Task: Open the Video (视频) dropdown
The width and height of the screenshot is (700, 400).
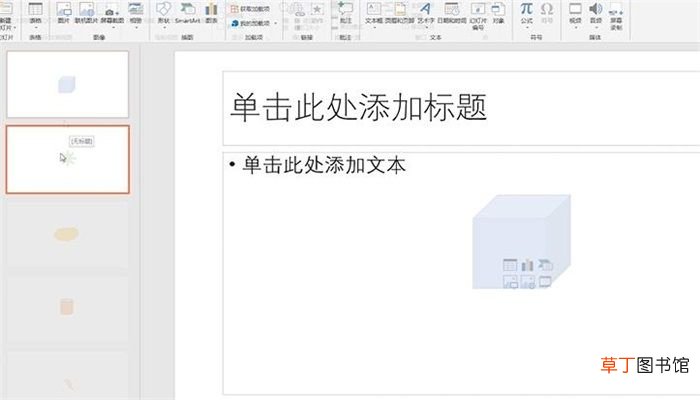Action: (575, 27)
